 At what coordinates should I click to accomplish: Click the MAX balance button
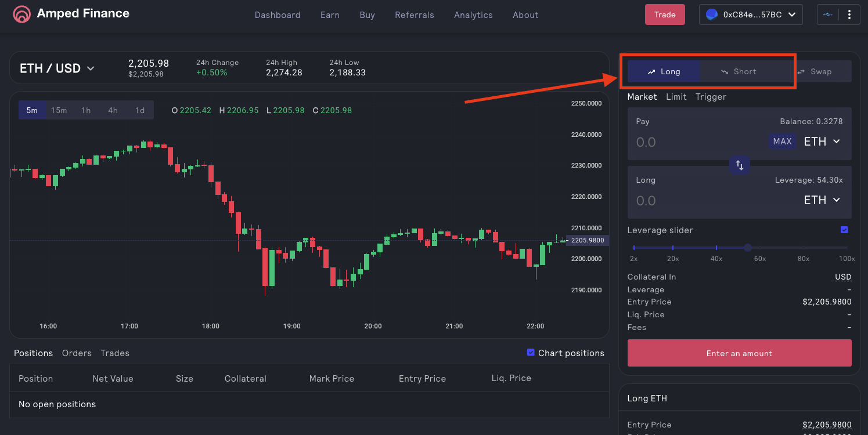782,142
